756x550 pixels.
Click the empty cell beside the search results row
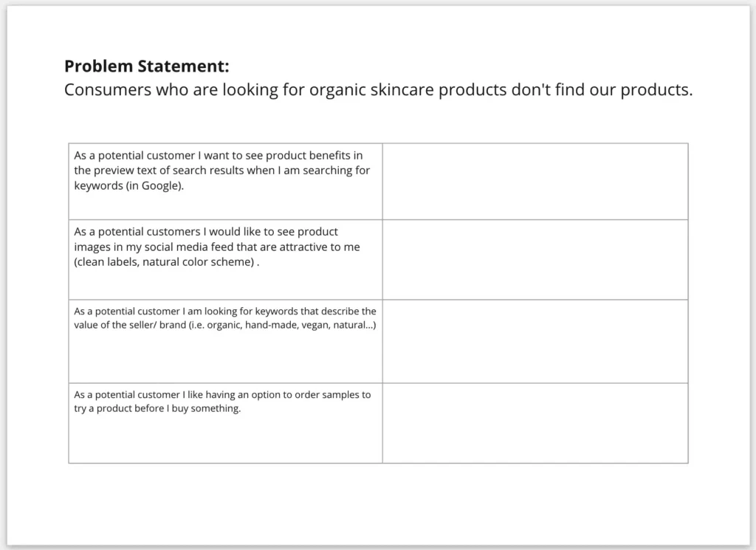pos(535,181)
